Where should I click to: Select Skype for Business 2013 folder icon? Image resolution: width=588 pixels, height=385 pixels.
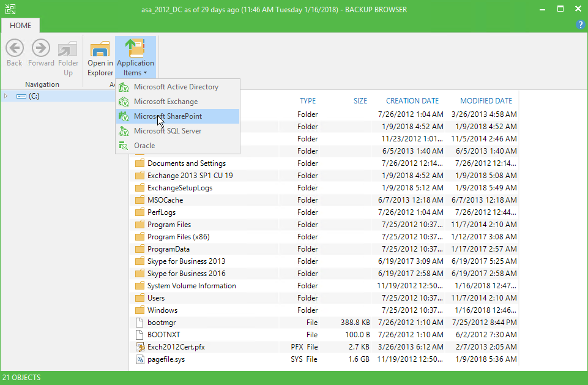(x=140, y=261)
